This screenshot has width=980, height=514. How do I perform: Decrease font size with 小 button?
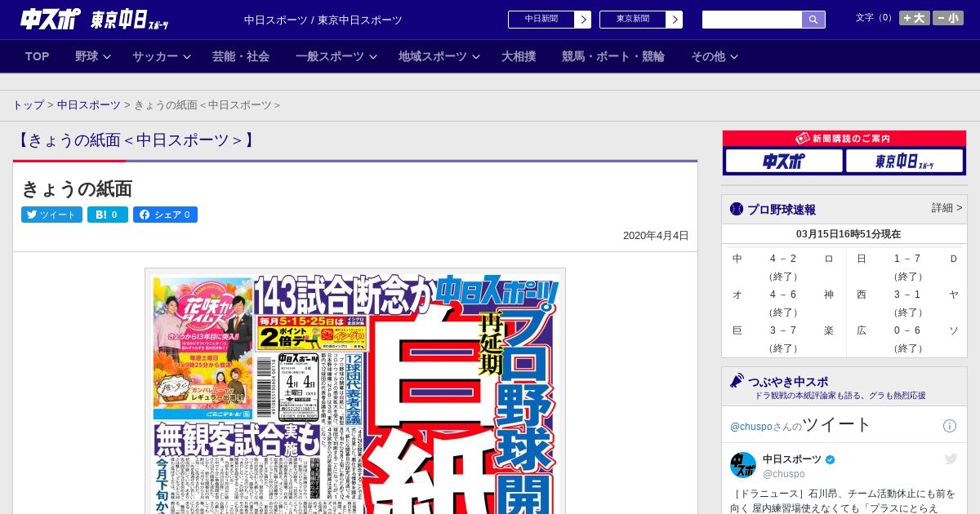948,18
